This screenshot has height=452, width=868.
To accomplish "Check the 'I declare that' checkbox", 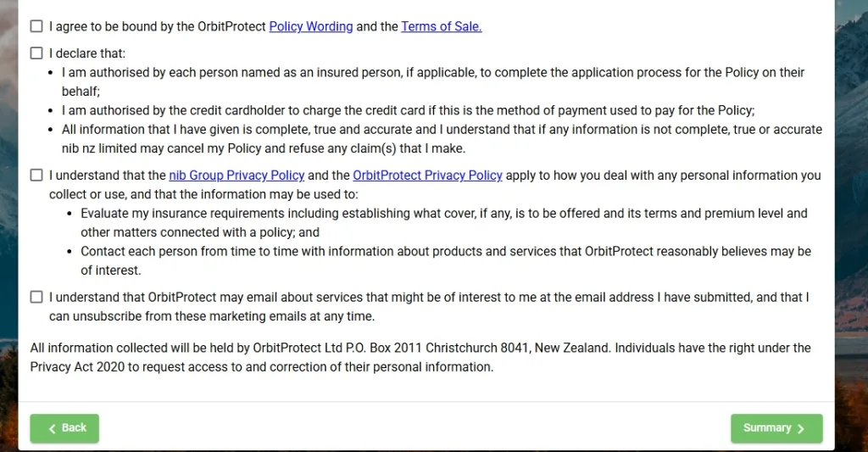I will point(36,53).
